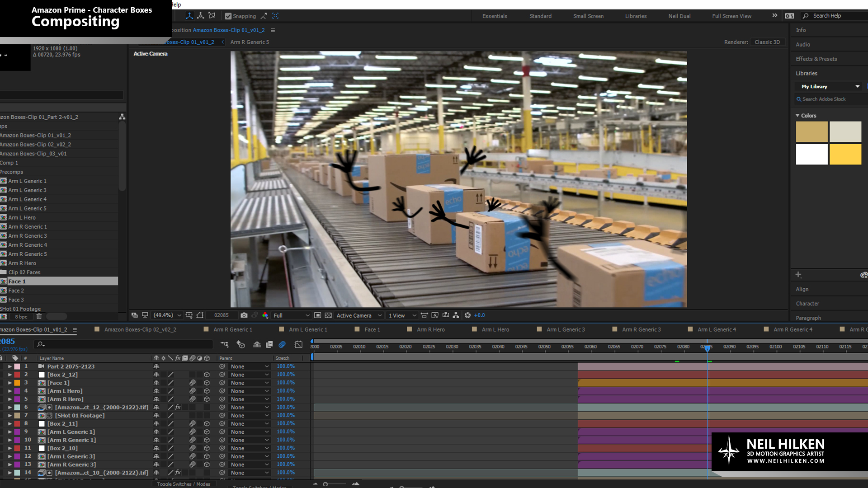Click the world axis mode icon
Viewport: 868px width, 488px height.
coord(201,16)
